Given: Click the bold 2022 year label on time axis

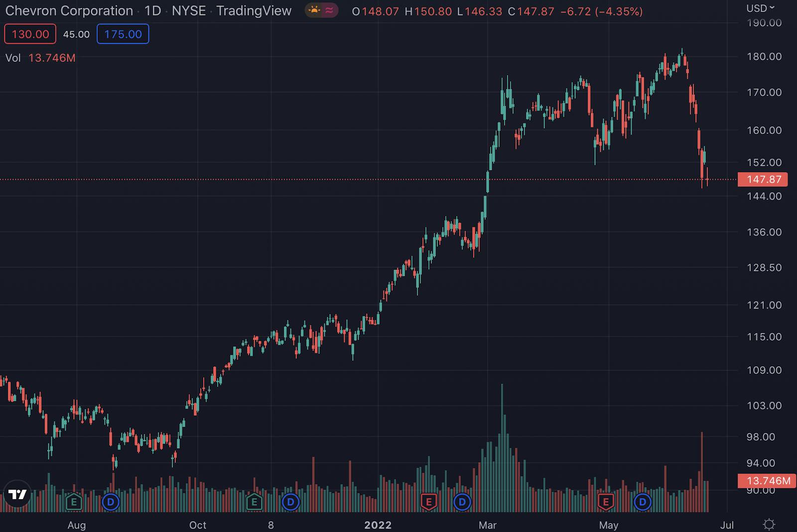Looking at the screenshot, I should click(x=378, y=525).
